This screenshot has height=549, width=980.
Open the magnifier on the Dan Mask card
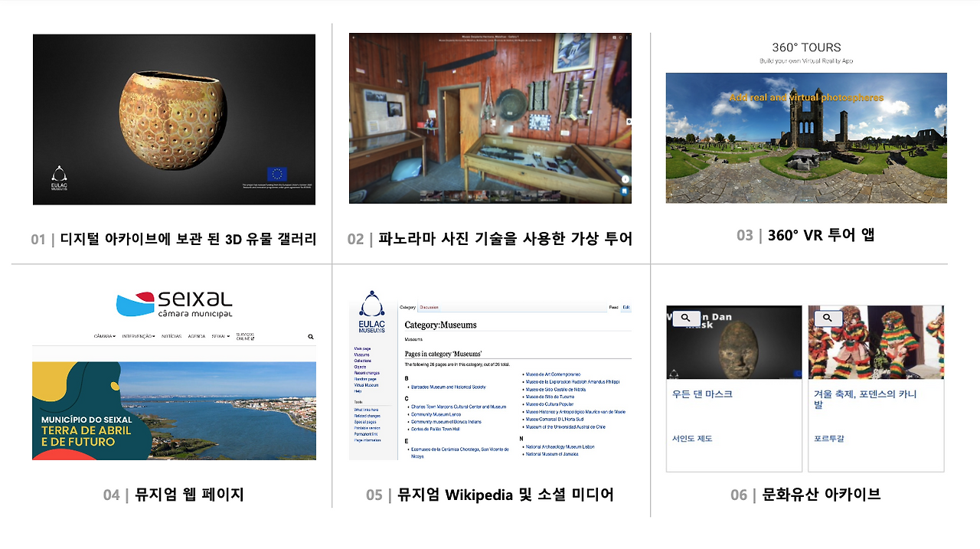(686, 318)
